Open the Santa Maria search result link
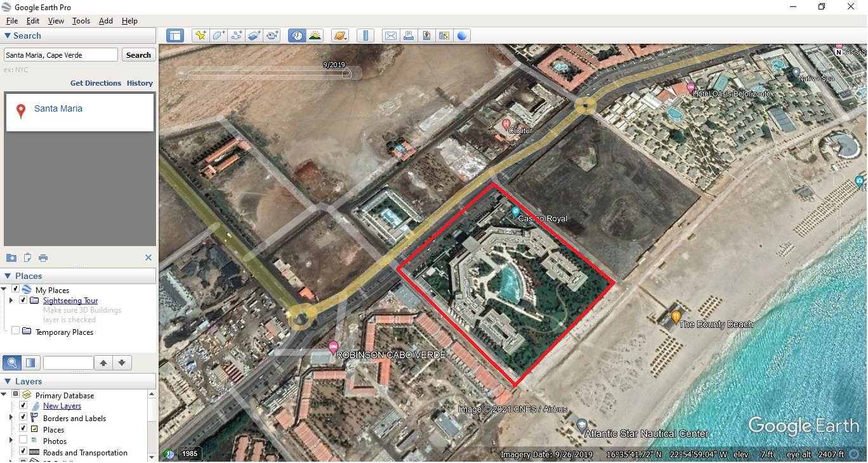The width and height of the screenshot is (868, 463). click(x=58, y=108)
